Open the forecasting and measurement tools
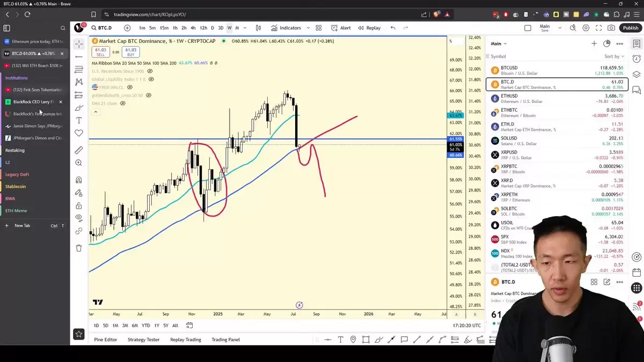Viewport: 644px width, 362px height. coord(79,95)
